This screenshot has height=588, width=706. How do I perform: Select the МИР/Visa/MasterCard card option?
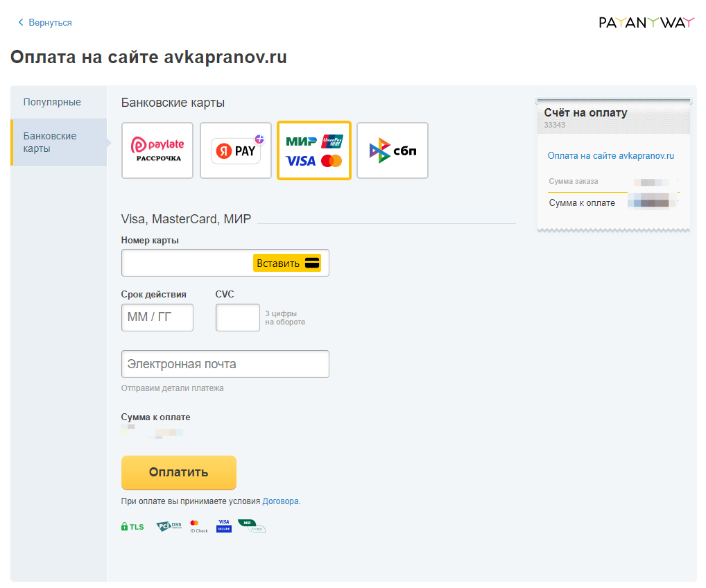point(314,150)
